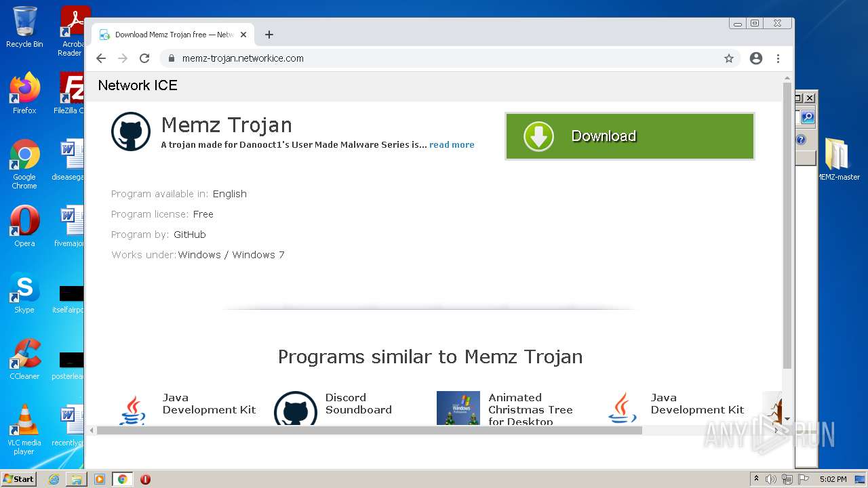Click the Chrome taskbar button

click(122, 479)
